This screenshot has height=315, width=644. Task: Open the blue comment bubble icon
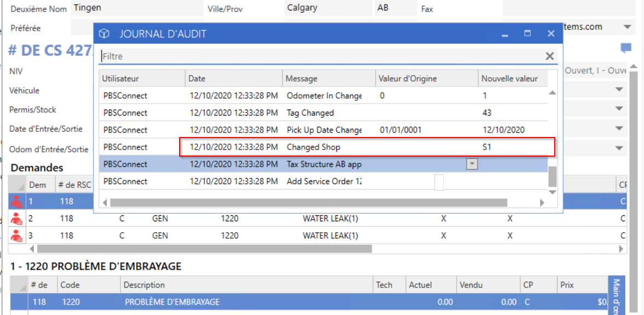click(625, 49)
